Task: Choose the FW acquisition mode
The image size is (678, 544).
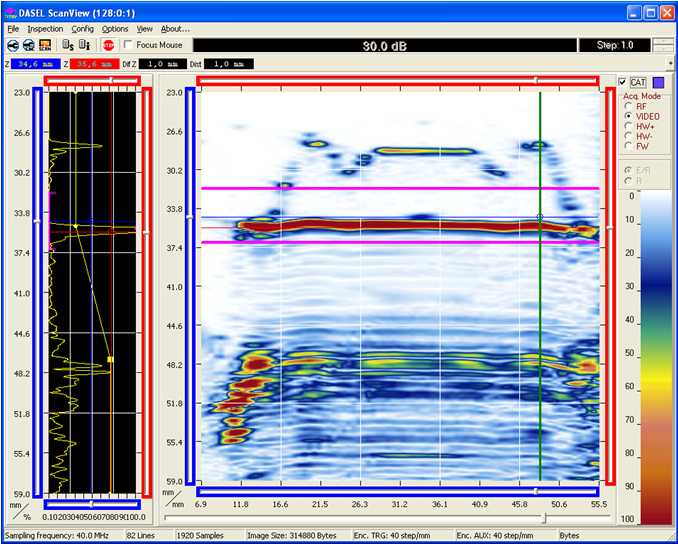Action: tap(627, 147)
